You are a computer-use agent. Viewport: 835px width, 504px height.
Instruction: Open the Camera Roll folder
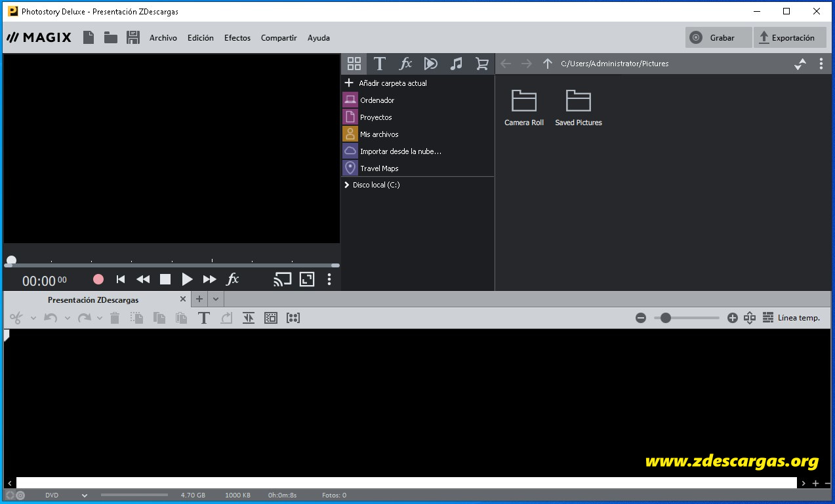tap(524, 107)
